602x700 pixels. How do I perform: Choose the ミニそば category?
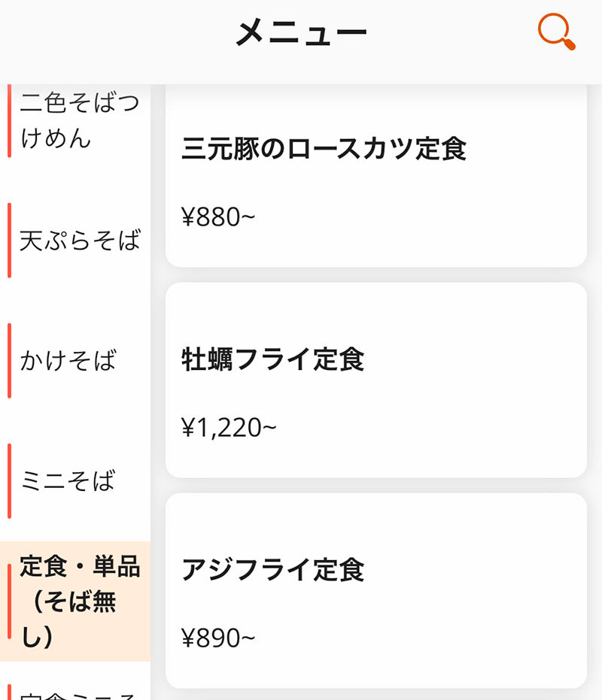(x=68, y=481)
